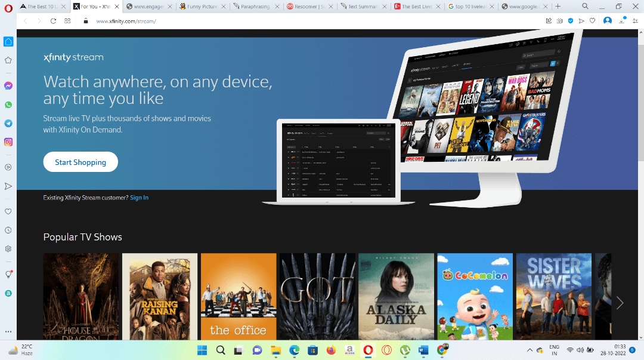Open the Raising Kanan poster
Viewport: 644px width, 360px height.
pyautogui.click(x=160, y=296)
